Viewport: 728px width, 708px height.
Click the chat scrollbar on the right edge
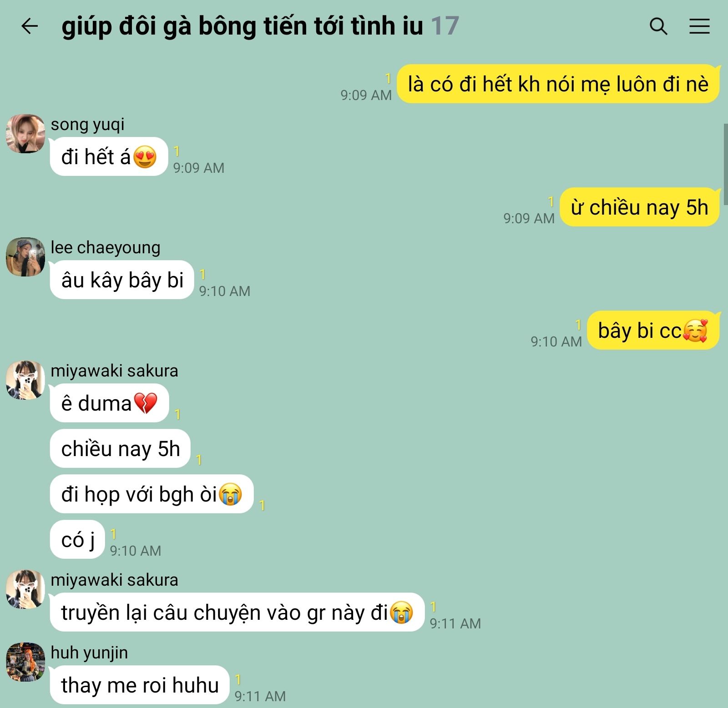[725, 164]
